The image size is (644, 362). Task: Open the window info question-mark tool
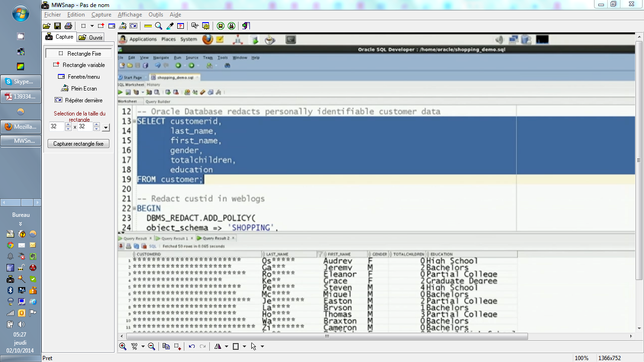[181, 26]
